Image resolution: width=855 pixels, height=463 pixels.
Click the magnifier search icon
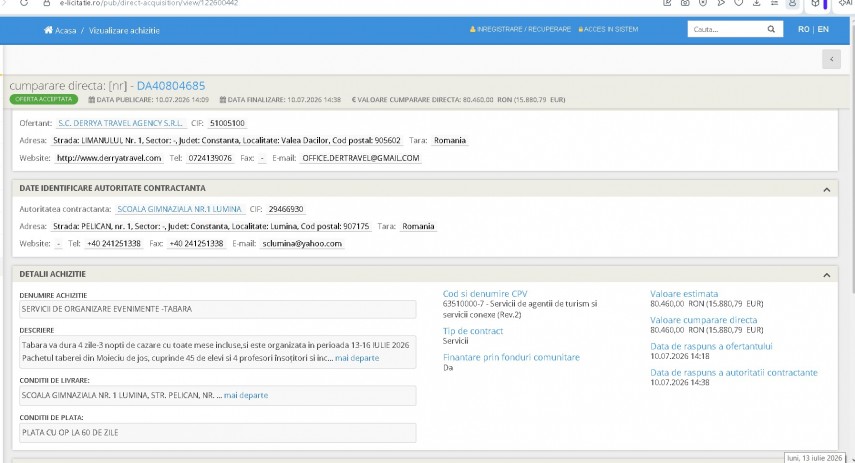click(x=771, y=29)
